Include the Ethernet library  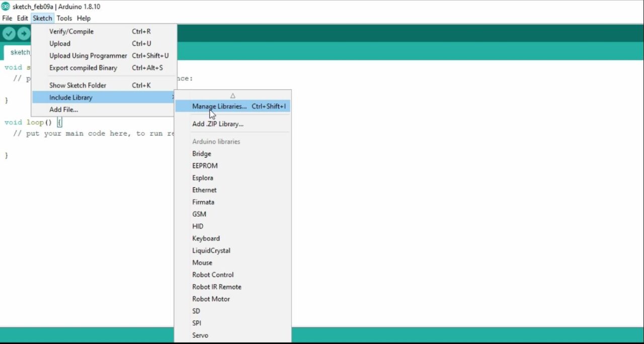(232, 190)
